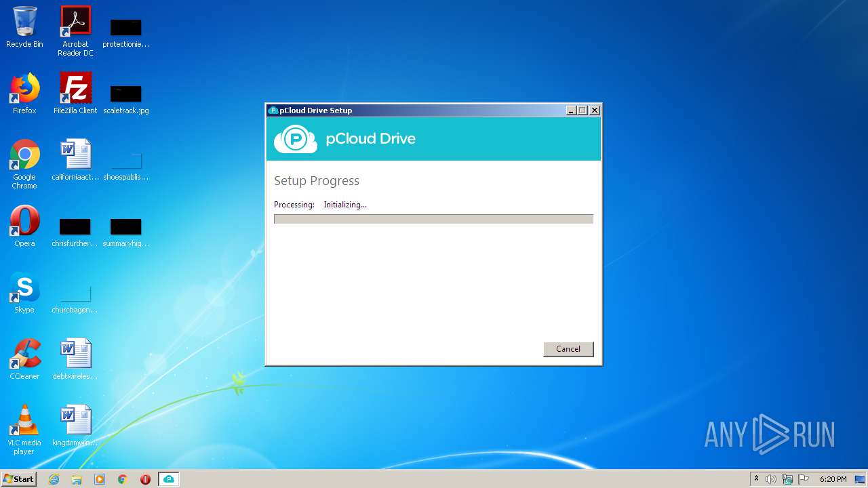
Task: Select the Firefox desktop shortcut
Action: click(24, 94)
